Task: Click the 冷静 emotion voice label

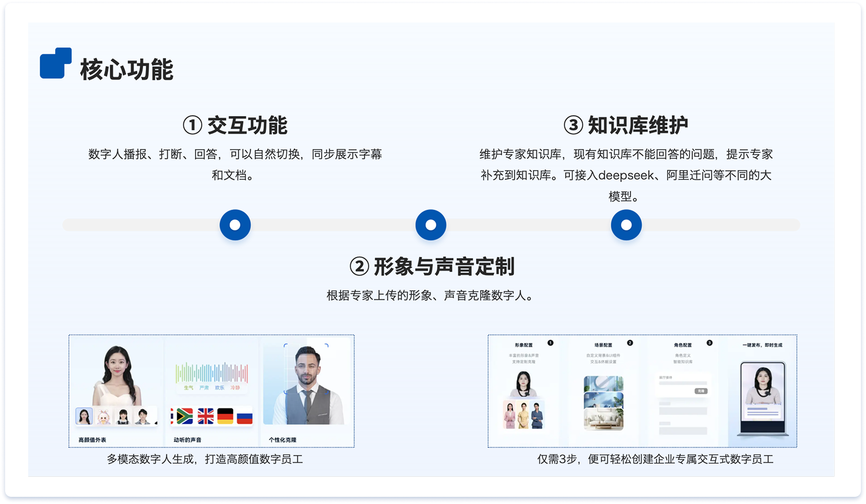Action: coord(235,388)
